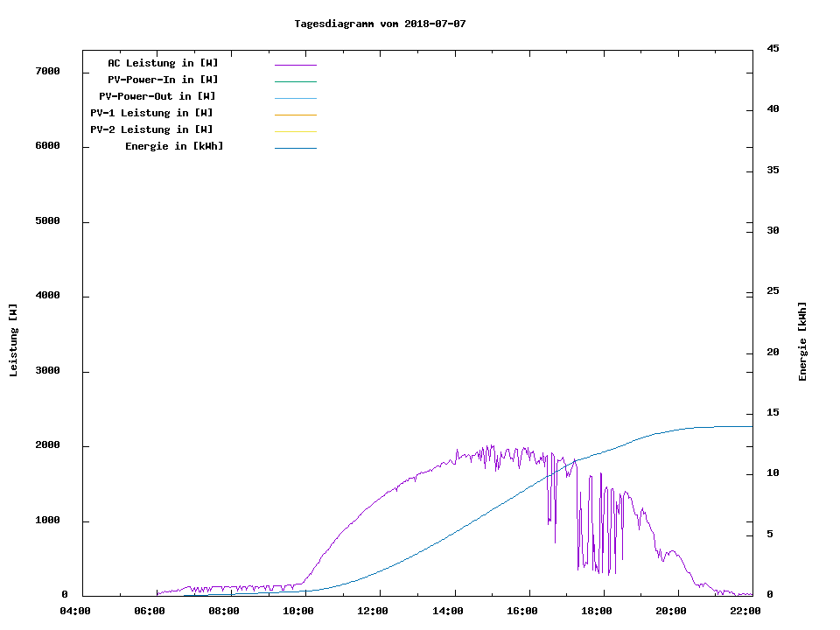The width and height of the screenshot is (840, 630).
Task: Click the PV-1 Leistung legend label
Action: tap(151, 113)
